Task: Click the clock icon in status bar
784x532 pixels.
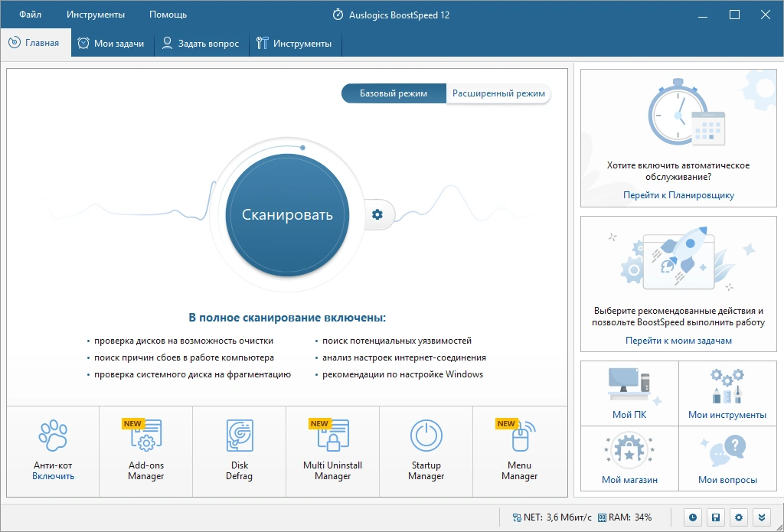Action: (x=692, y=517)
